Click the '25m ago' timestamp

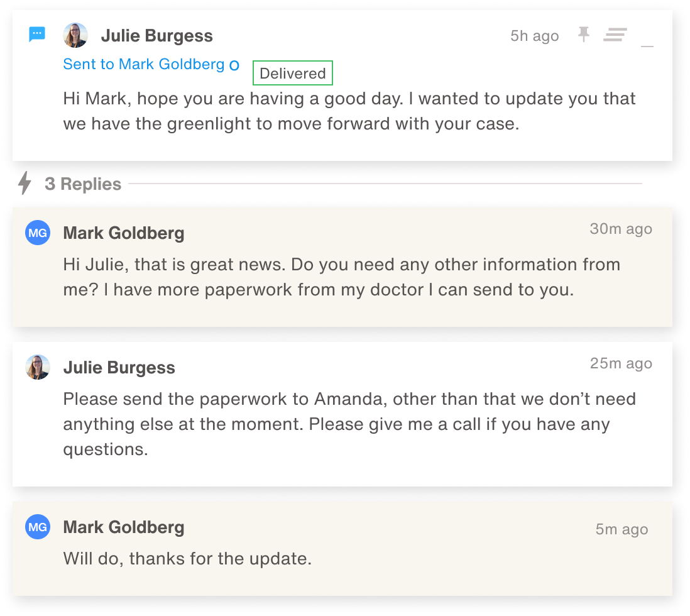point(621,364)
